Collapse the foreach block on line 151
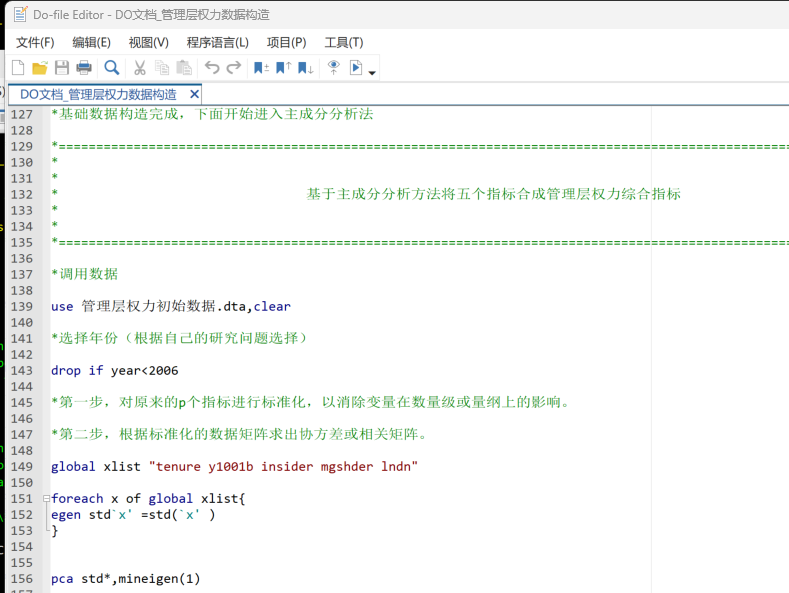This screenshot has height=593, width=789. click(46, 498)
